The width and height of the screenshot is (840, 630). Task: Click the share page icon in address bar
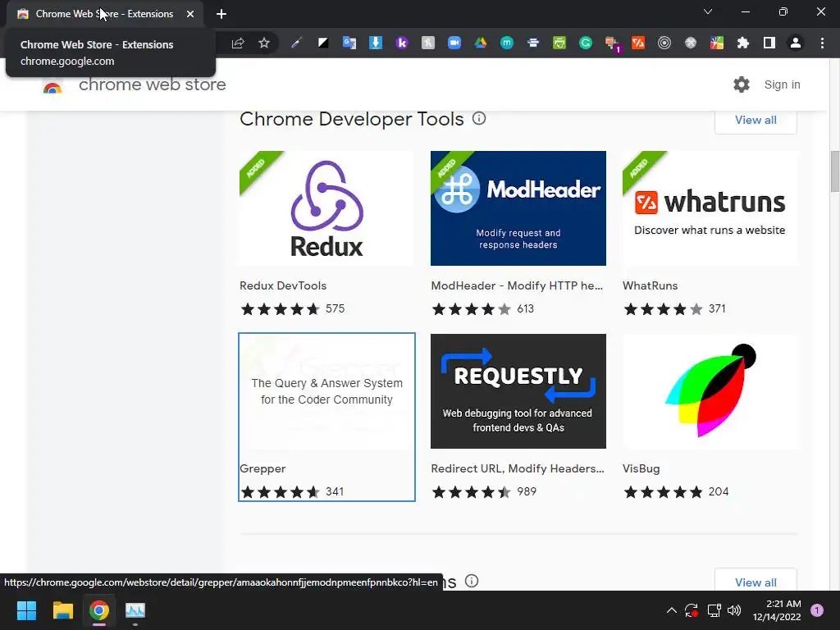click(238, 43)
